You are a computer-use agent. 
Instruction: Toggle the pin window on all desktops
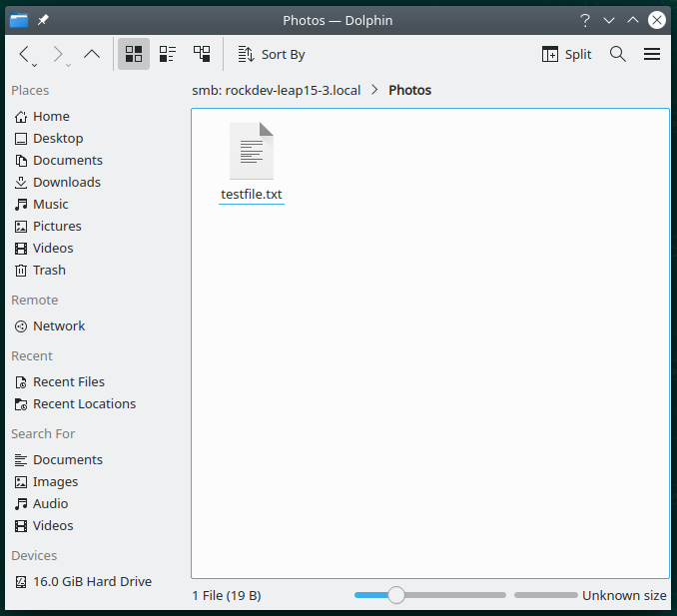click(x=43, y=20)
